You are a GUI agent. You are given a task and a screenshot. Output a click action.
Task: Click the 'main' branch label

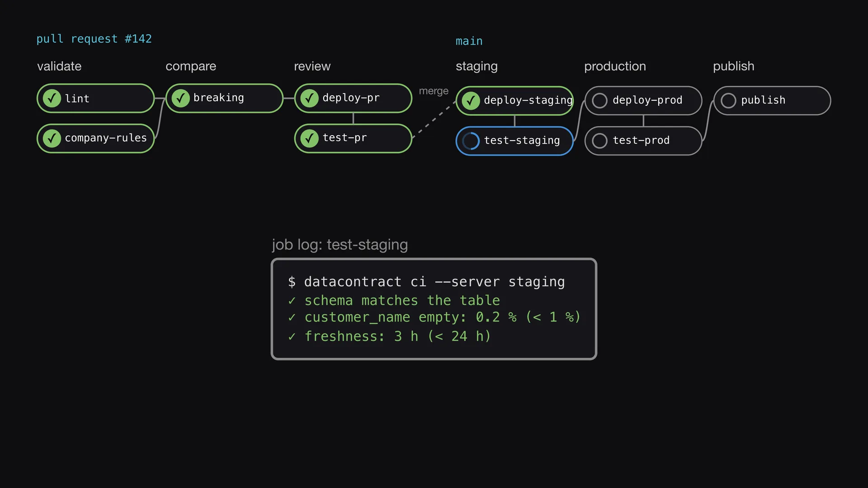469,41
